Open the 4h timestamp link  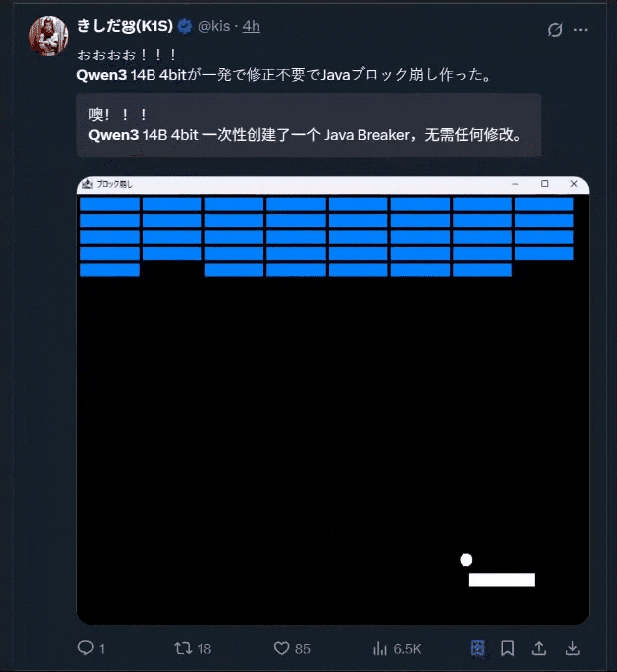click(x=251, y=26)
